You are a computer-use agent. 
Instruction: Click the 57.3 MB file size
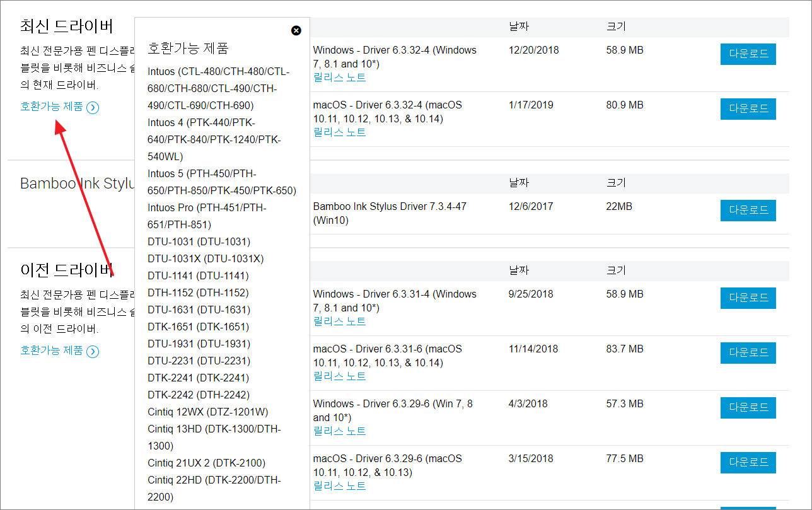point(625,404)
